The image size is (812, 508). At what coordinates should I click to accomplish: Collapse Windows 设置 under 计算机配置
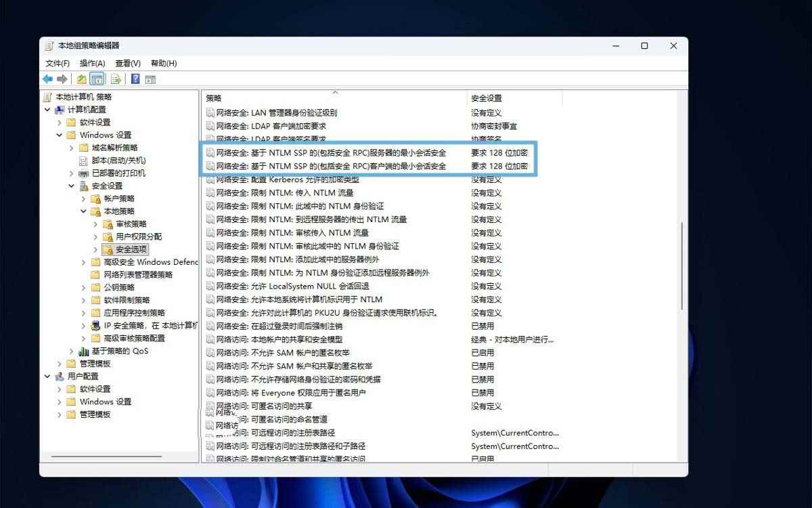point(60,135)
